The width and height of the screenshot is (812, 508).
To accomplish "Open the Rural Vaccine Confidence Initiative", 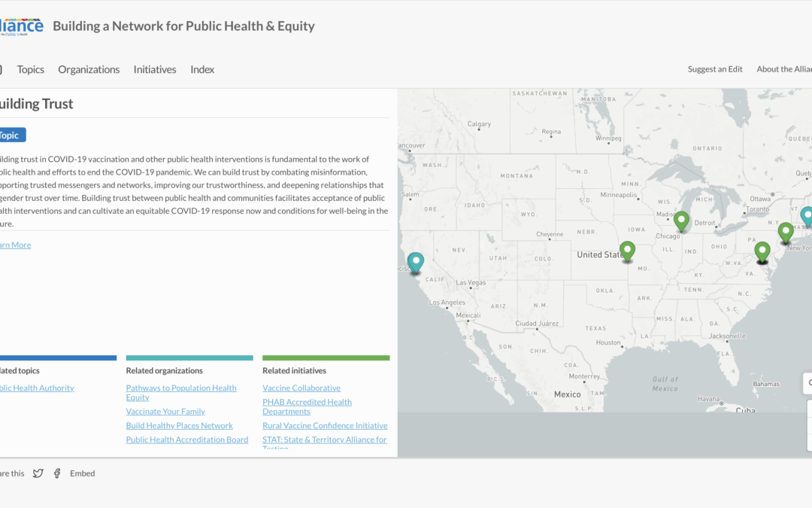I will click(x=325, y=425).
